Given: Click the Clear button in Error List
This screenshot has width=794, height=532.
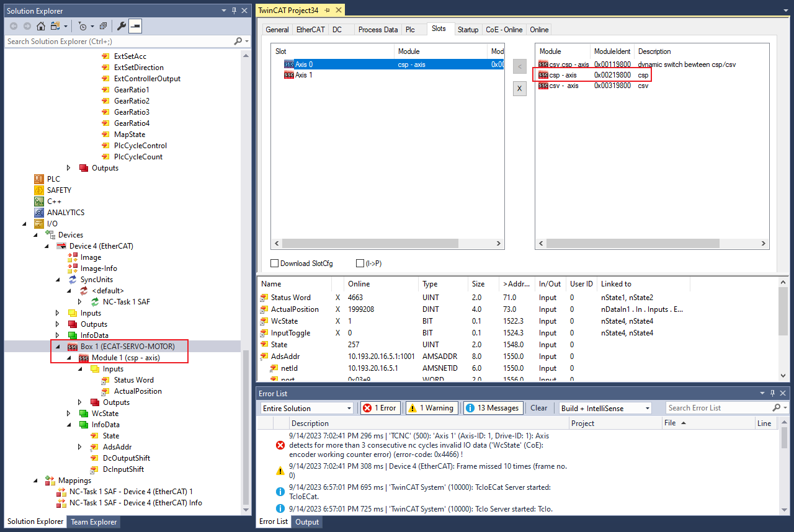Looking at the screenshot, I should [x=538, y=408].
